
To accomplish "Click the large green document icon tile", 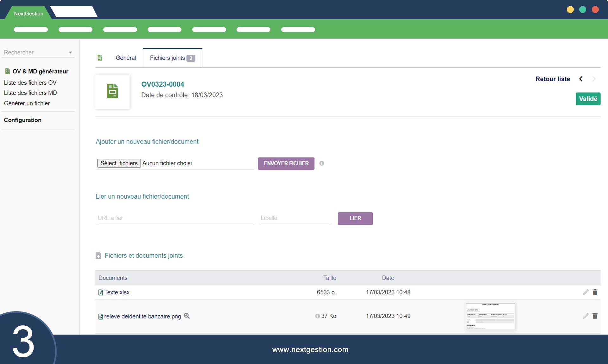I will click(x=112, y=91).
